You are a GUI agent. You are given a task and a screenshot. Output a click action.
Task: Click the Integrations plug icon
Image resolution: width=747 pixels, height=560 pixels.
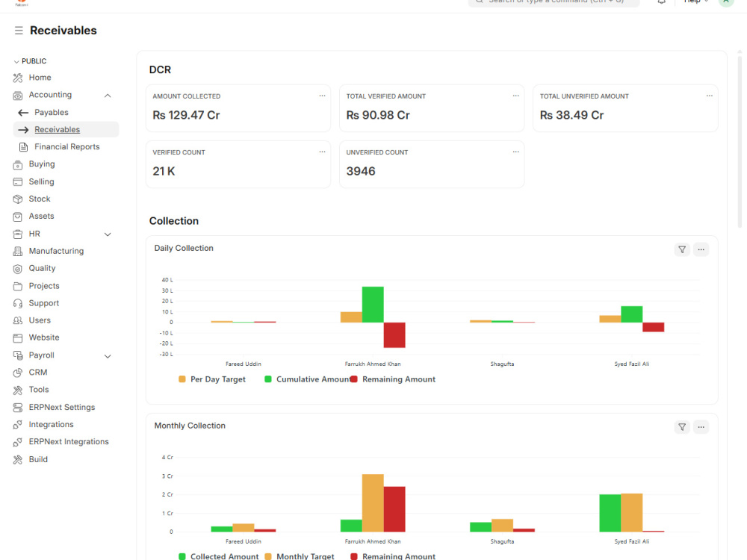pyautogui.click(x=18, y=425)
